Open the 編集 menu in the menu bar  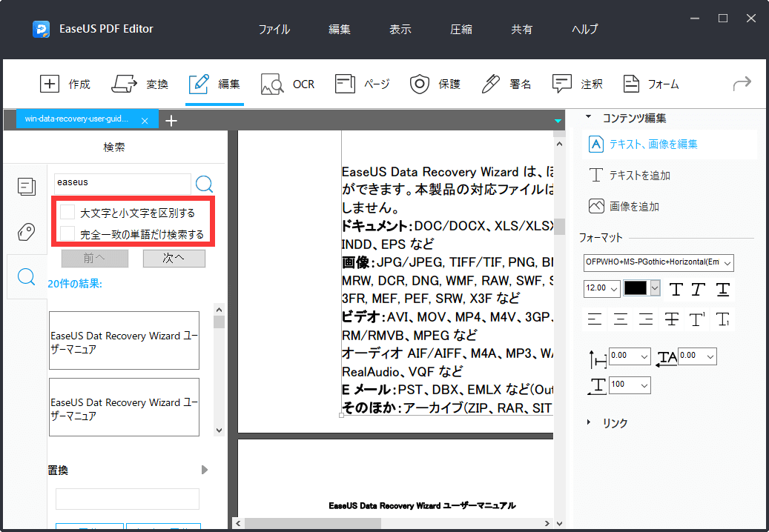click(x=339, y=29)
